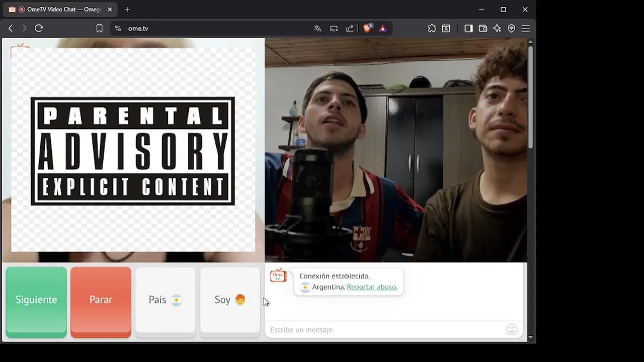Minimize the browser window

(x=481, y=10)
